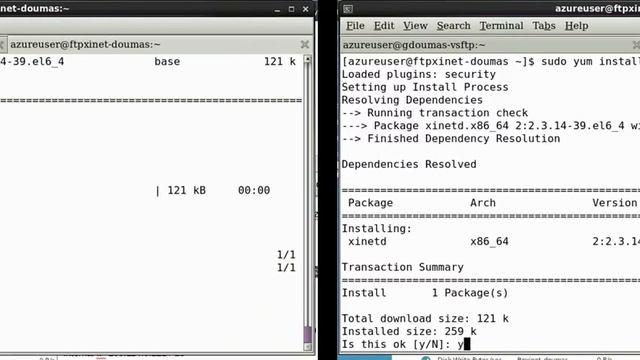Image resolution: width=640 pixels, height=360 pixels.
Task: Click the left window title 'net-doumas:~'
Action: click(35, 8)
